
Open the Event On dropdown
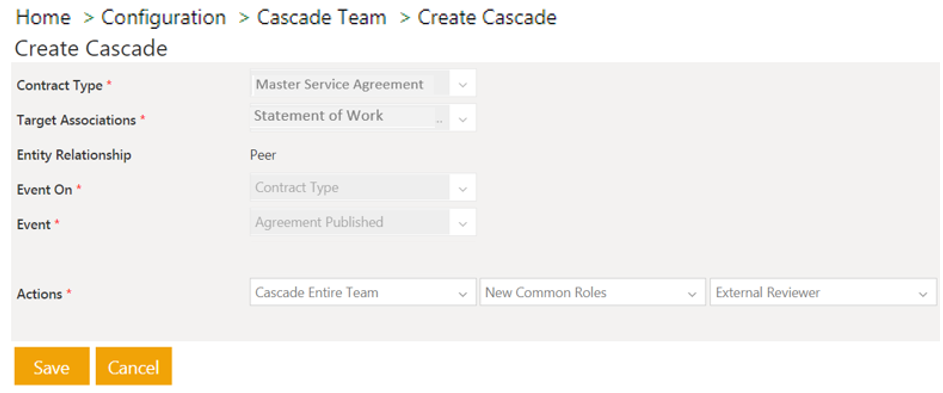pos(363,187)
